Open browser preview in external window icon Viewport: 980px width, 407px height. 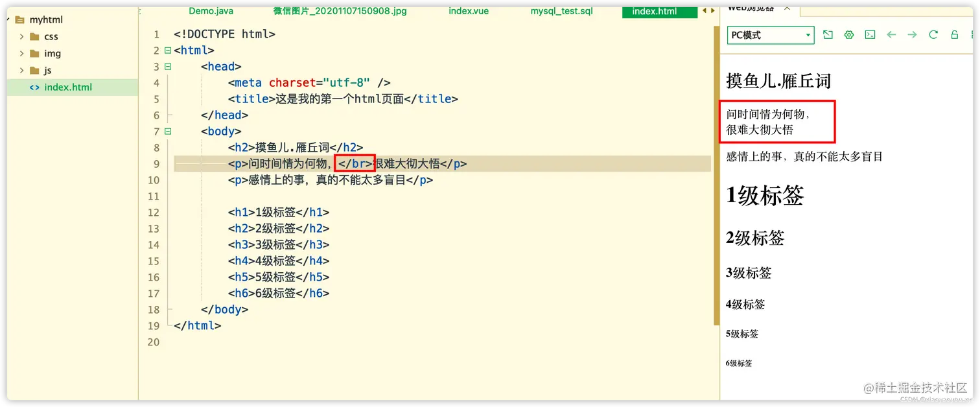point(828,35)
